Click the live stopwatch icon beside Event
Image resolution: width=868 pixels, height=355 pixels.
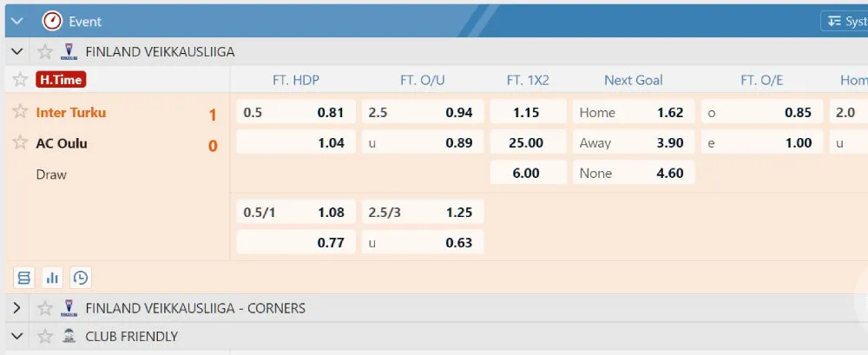point(52,21)
